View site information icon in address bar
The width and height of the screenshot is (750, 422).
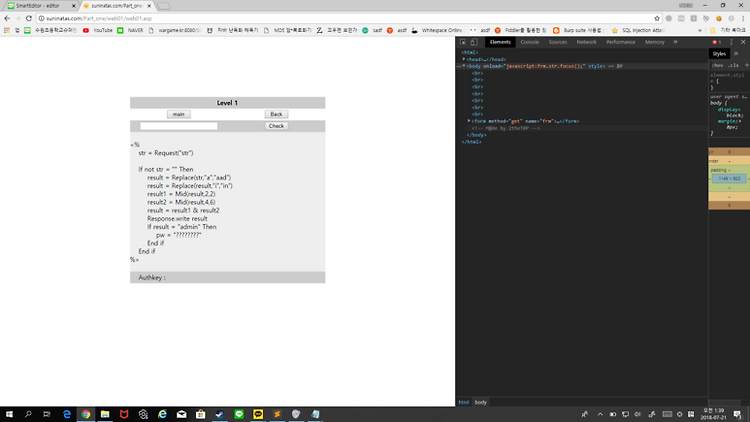coord(42,18)
